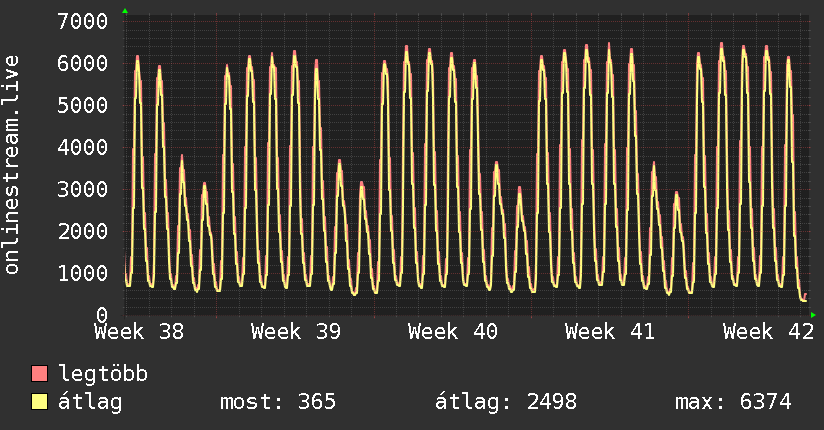Click the 'átlag: 2498' statistic
Screen dimensions: 824x430
(506, 402)
